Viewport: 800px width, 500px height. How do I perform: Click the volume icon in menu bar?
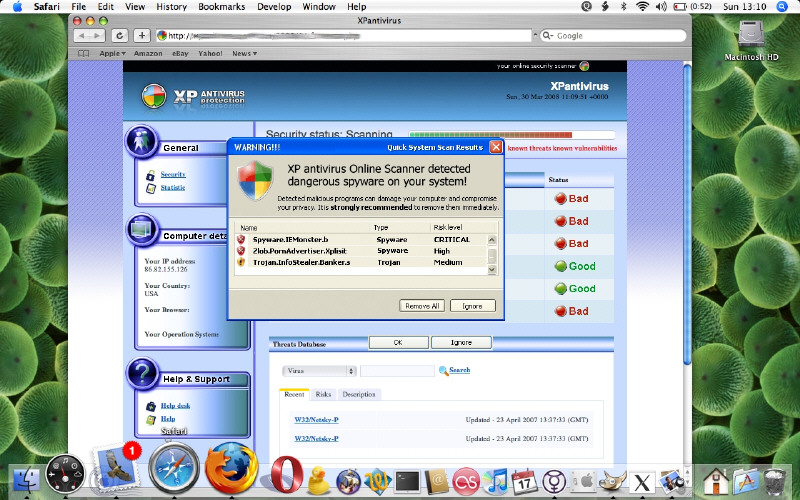point(661,7)
